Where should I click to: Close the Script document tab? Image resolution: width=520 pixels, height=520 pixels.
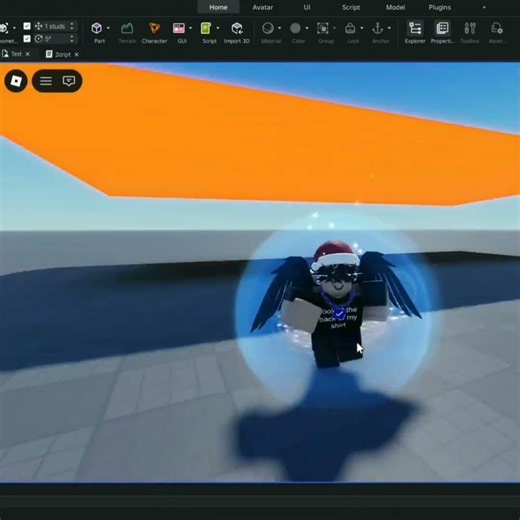[77, 54]
